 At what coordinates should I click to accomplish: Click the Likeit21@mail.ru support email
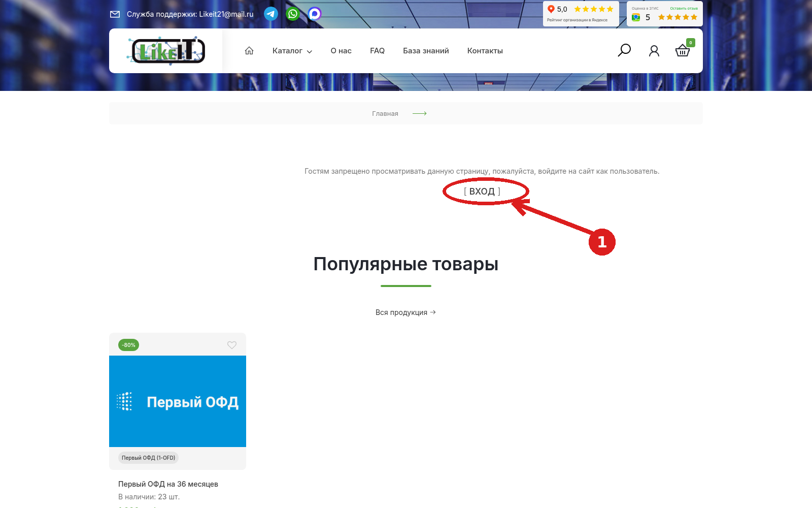(226, 14)
